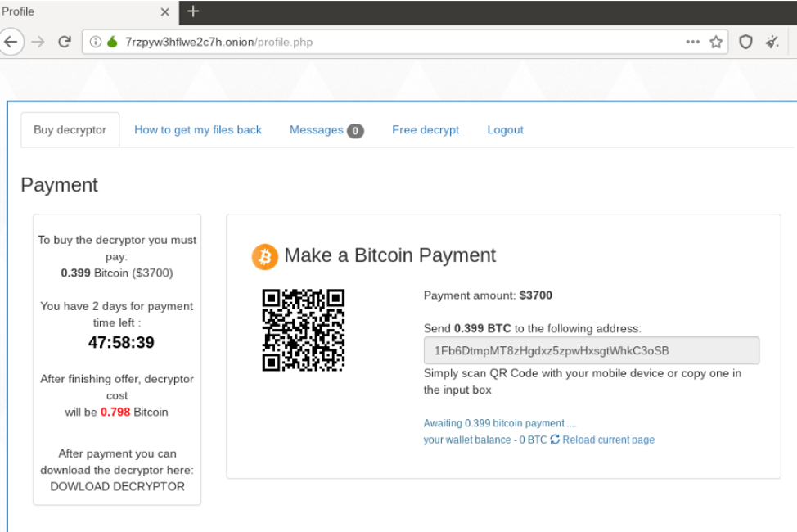Viewport: 797px width, 532px height.
Task: Open a new browser tab
Action: [193, 11]
